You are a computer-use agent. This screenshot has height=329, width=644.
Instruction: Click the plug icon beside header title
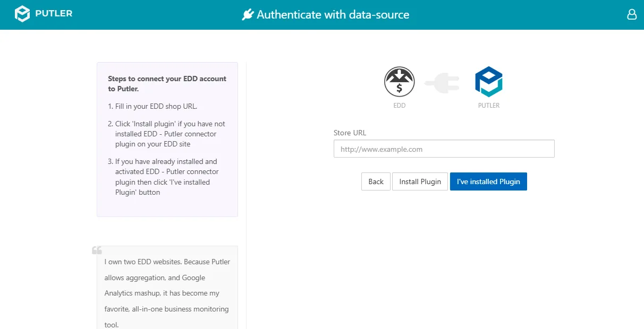point(248,15)
